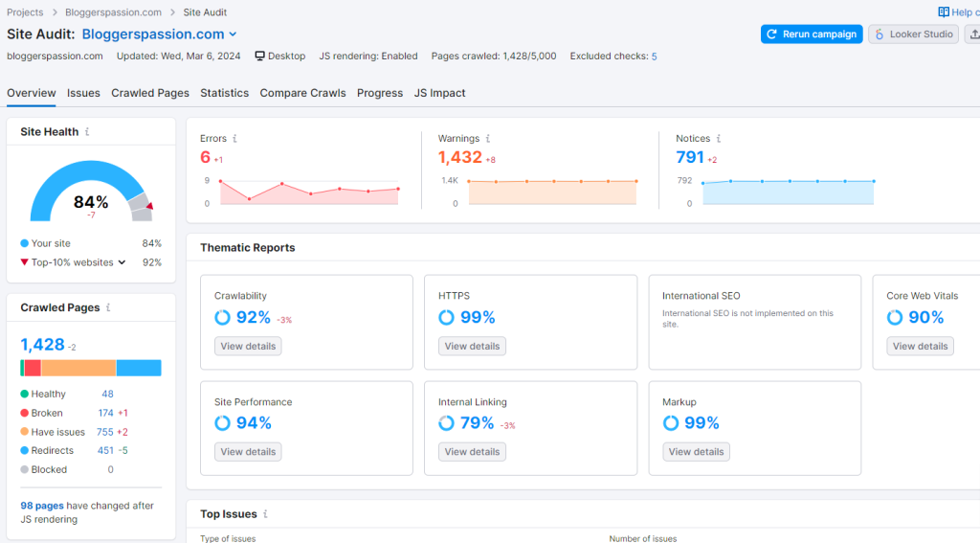The height and width of the screenshot is (543, 980).
Task: Click the red segment of crawled pages bar
Action: tap(33, 368)
